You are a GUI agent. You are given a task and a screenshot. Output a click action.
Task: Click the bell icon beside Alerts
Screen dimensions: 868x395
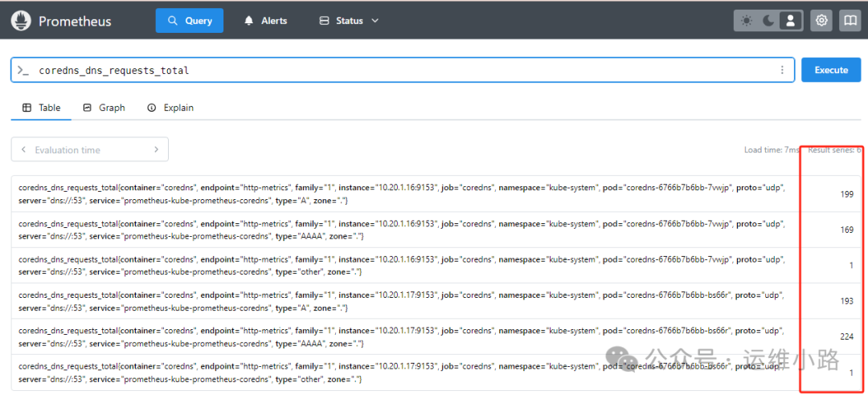tap(249, 21)
